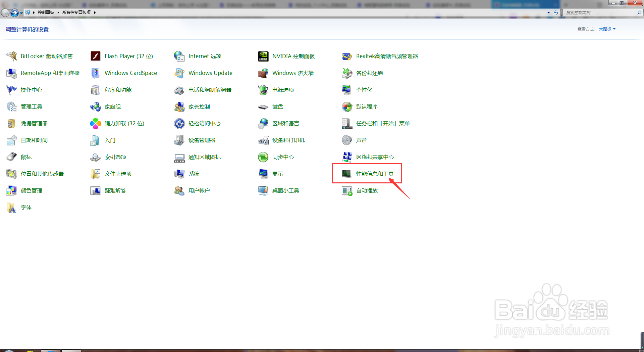Open 家庭组 icon
The image size is (644, 352).
click(x=96, y=106)
